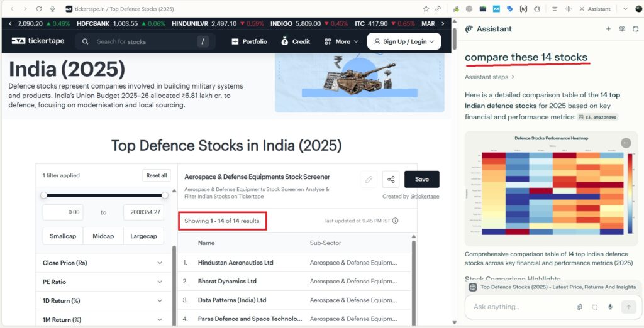The height and width of the screenshot is (328, 644).
Task: Reload the page using the browser refresh icon
Action: click(39, 9)
